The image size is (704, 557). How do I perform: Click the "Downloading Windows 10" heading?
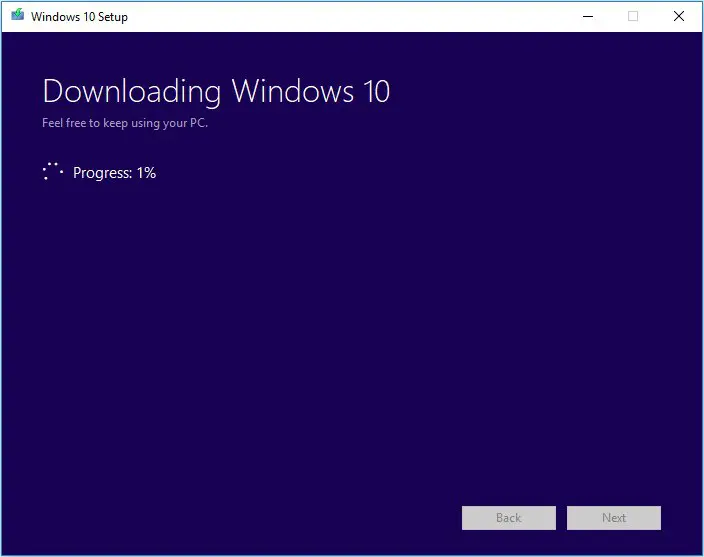point(216,92)
